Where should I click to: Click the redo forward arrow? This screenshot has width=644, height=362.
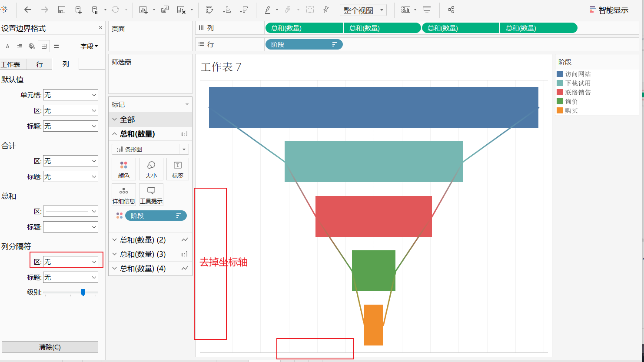pyautogui.click(x=45, y=10)
